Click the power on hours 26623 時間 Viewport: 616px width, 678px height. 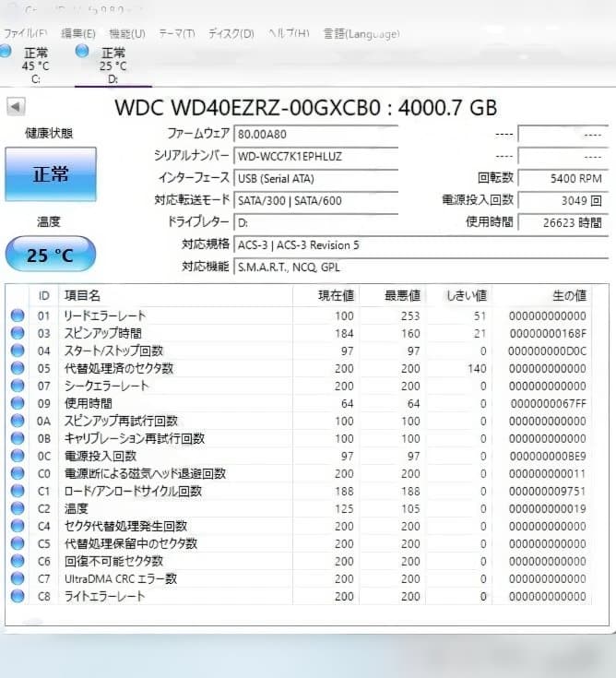[563, 222]
